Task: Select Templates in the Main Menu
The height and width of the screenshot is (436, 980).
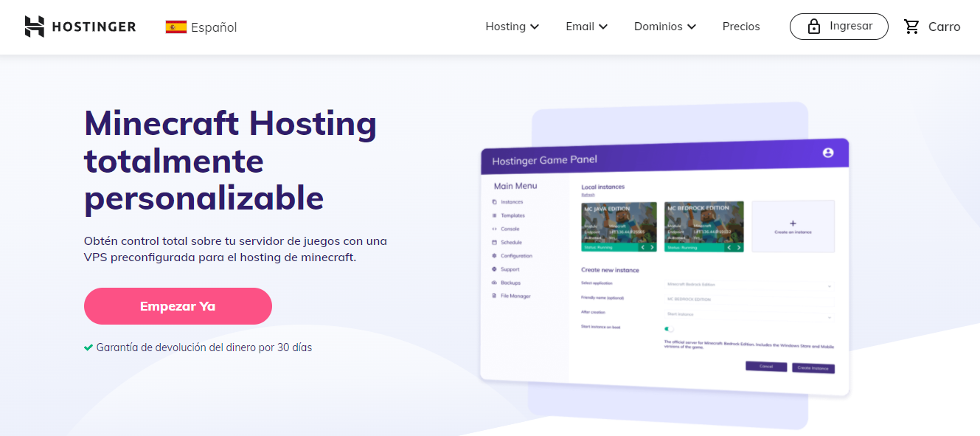Action: 512,215
